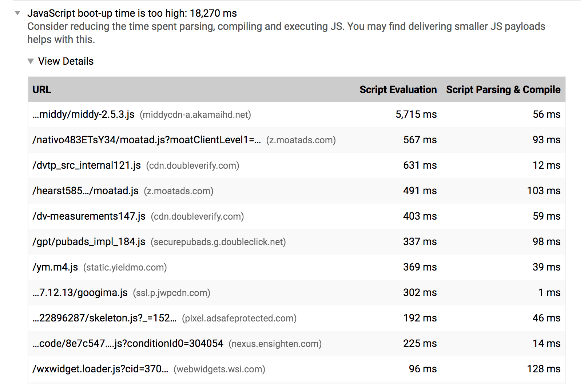Click the hearst585 moatad.js entry
The image size is (588, 384).
tap(86, 191)
